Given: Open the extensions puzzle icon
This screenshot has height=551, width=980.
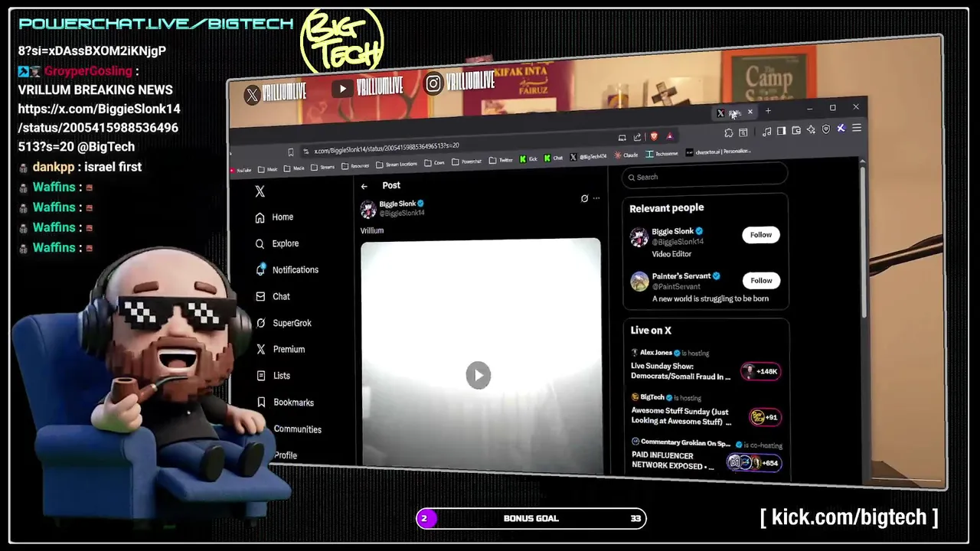Looking at the screenshot, I should point(728,133).
